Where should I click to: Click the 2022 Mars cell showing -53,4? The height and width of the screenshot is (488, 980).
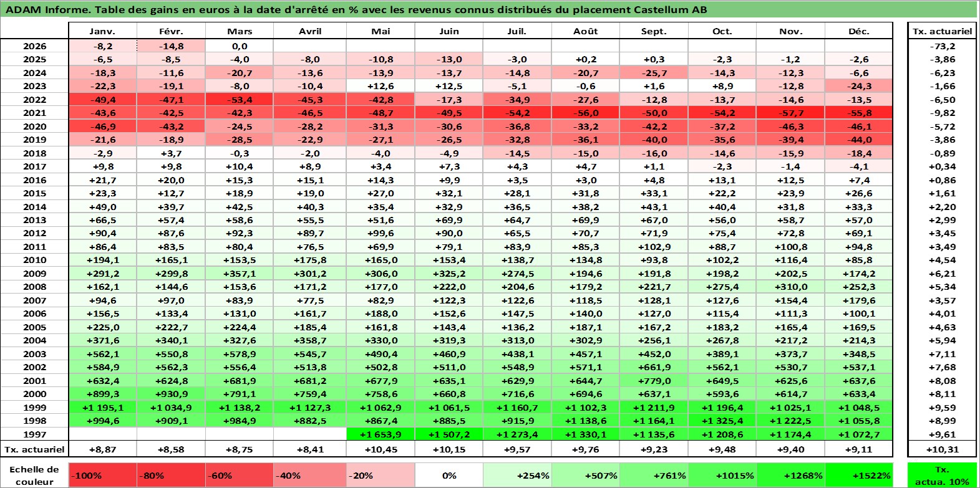(x=240, y=100)
